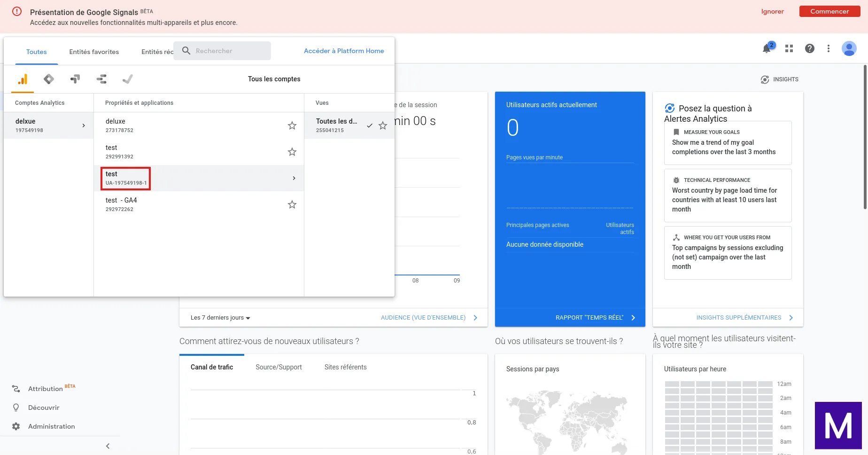Click the user account avatar
This screenshot has height=455, width=868.
(849, 48)
